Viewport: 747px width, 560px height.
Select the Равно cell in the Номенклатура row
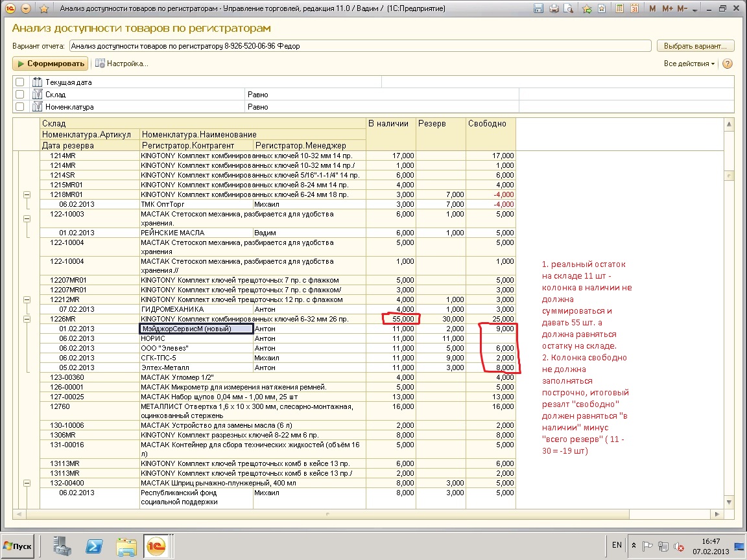coord(381,107)
